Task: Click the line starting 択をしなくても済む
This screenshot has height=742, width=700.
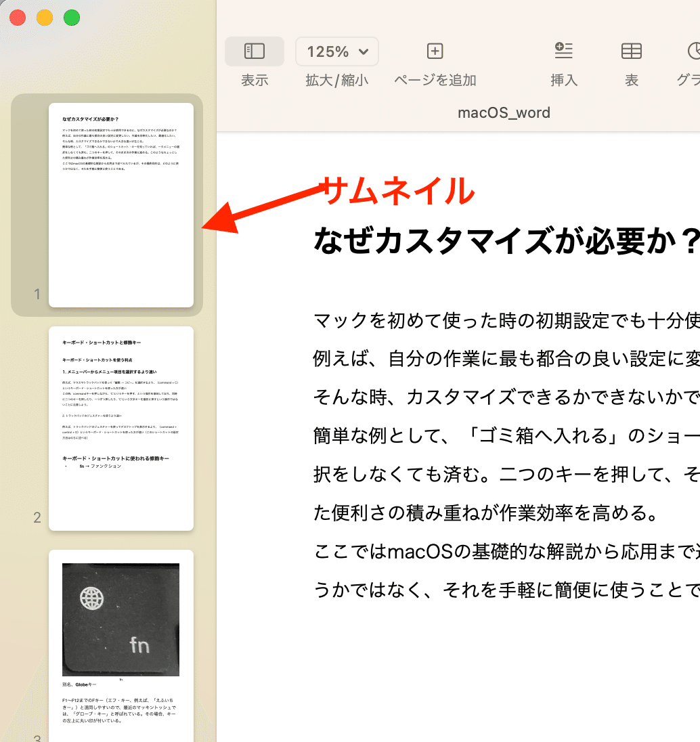Action: [x=506, y=474]
